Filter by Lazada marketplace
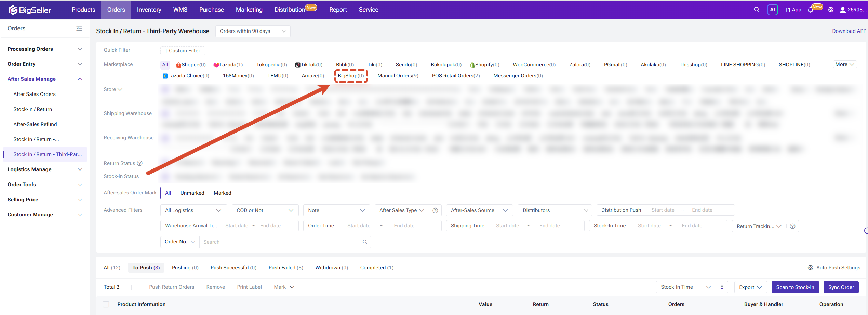This screenshot has height=315, width=868. click(x=228, y=65)
